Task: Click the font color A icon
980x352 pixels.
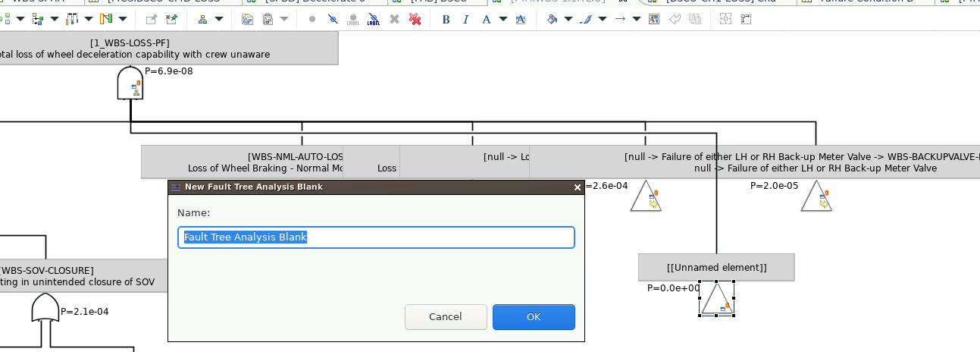Action: pos(486,19)
